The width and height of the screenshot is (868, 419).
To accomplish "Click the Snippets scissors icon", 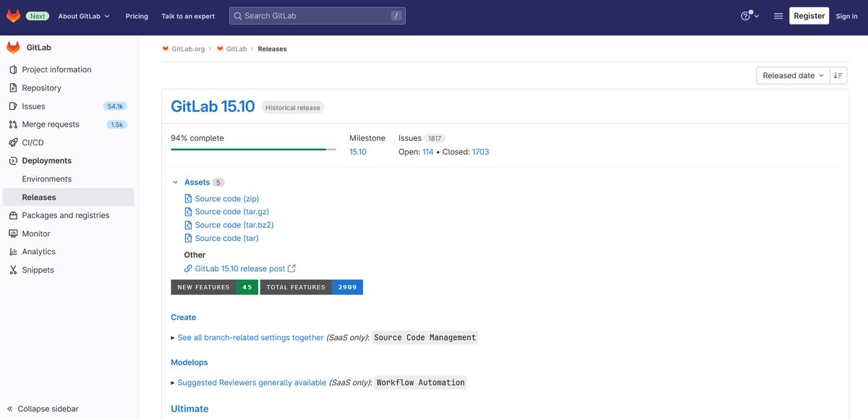I will [x=13, y=270].
